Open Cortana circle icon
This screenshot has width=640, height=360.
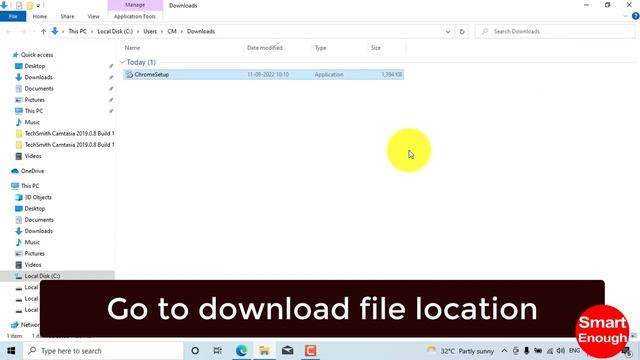point(195,351)
